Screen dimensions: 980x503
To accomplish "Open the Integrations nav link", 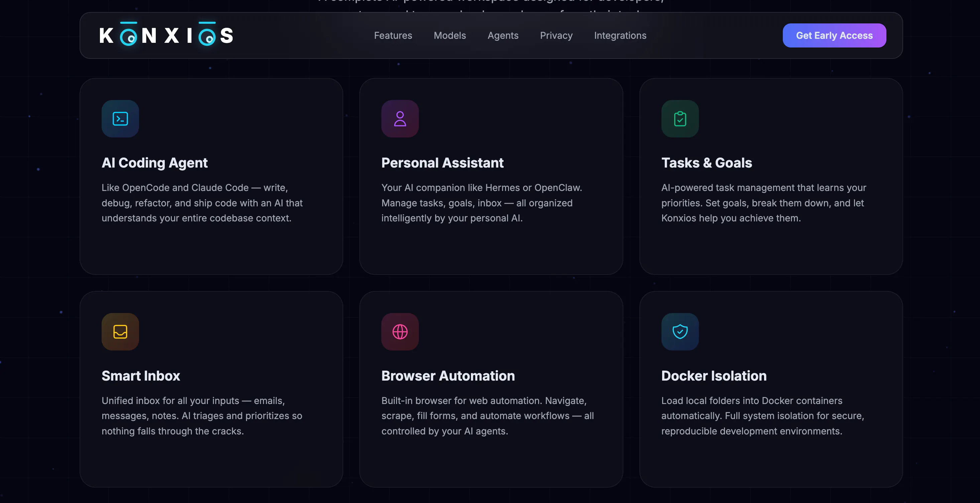I will click(620, 35).
